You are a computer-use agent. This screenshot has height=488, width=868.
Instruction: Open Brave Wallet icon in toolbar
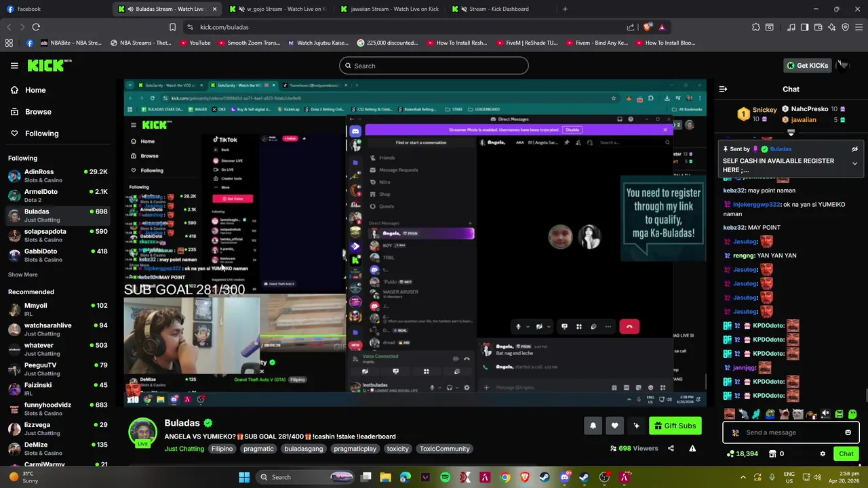click(818, 27)
